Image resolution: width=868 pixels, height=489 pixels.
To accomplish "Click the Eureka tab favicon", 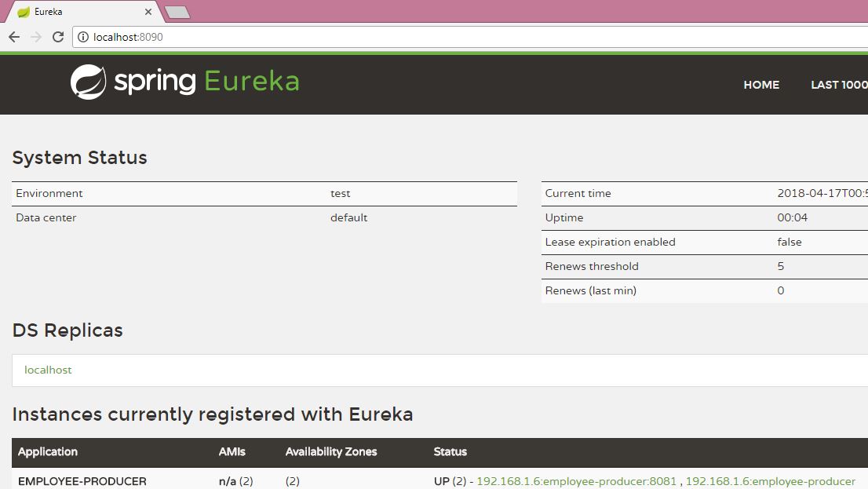I will (x=24, y=12).
